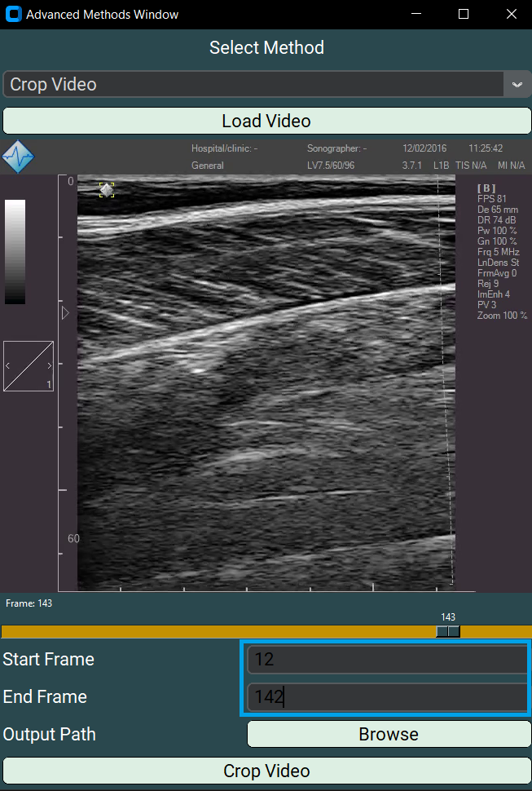The image size is (532, 791).
Task: Minimize the Advanced Methods Window
Action: [x=415, y=15]
